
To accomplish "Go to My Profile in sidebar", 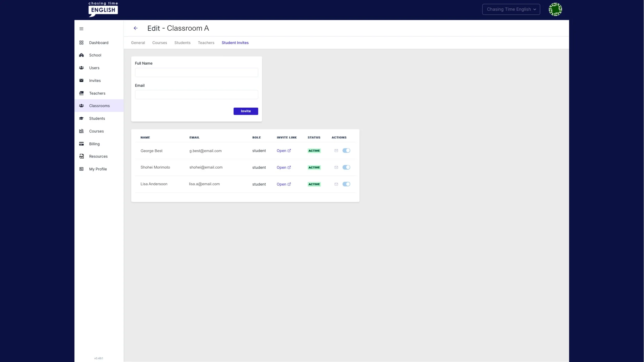I will (98, 169).
